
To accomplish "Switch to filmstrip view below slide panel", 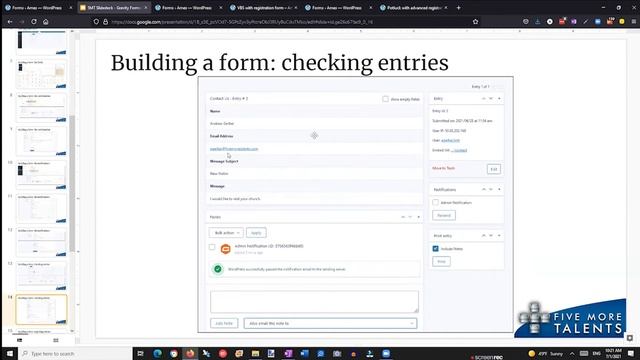I will [x=20, y=340].
